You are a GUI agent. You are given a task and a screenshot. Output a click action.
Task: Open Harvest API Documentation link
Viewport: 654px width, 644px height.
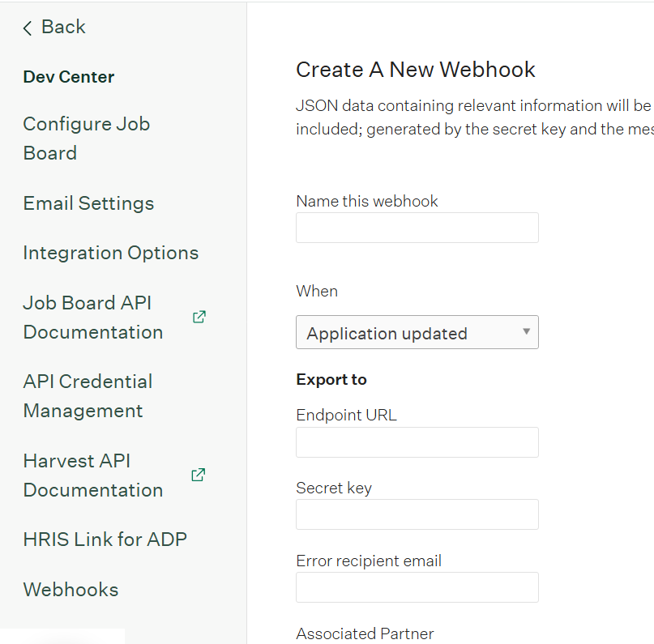(93, 476)
